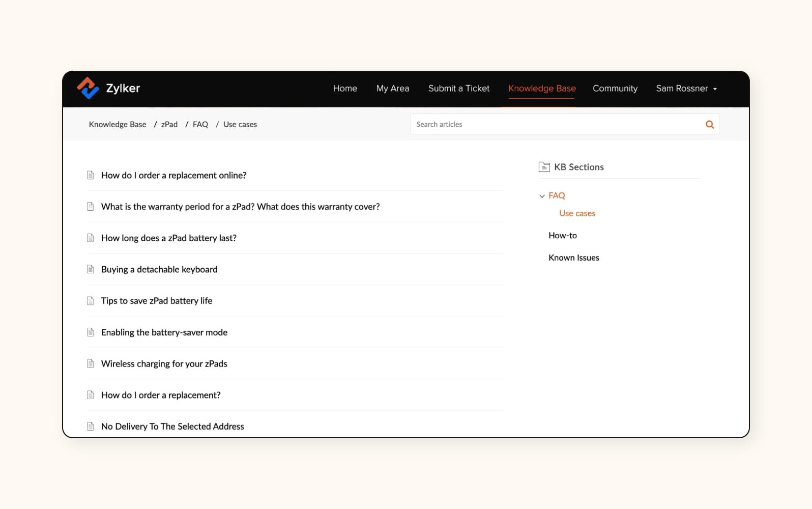Select How-to in KB Sections
This screenshot has width=812, height=509.
(x=563, y=235)
